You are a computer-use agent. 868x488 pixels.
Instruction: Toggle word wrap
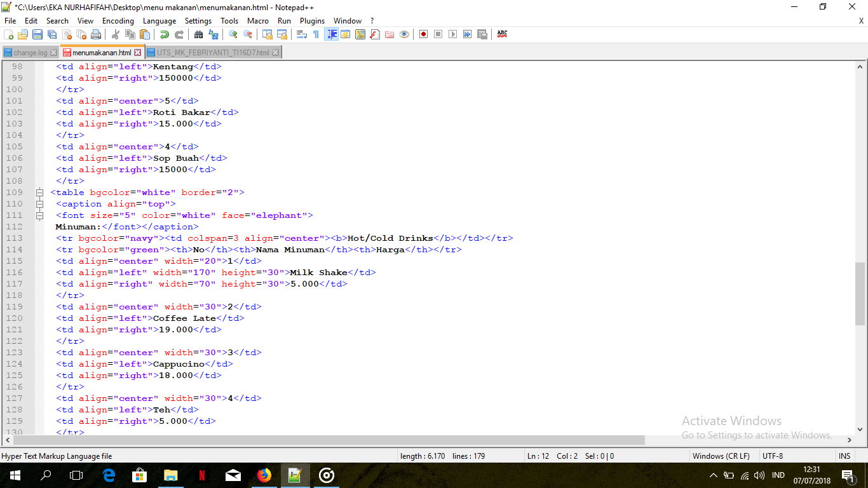300,34
